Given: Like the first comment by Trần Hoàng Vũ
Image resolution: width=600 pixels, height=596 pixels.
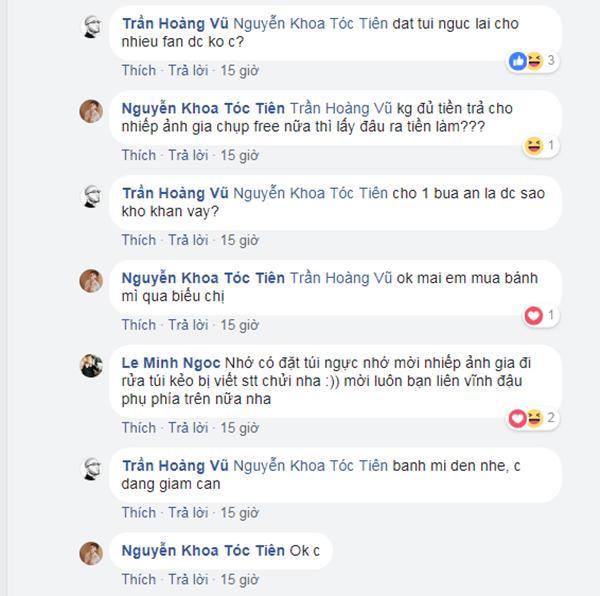Looking at the screenshot, I should [x=139, y=71].
